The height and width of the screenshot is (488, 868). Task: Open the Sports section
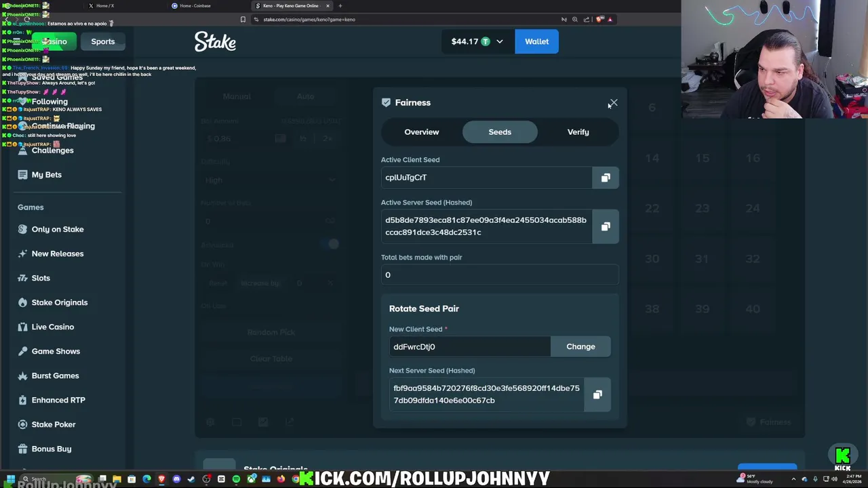[103, 41]
